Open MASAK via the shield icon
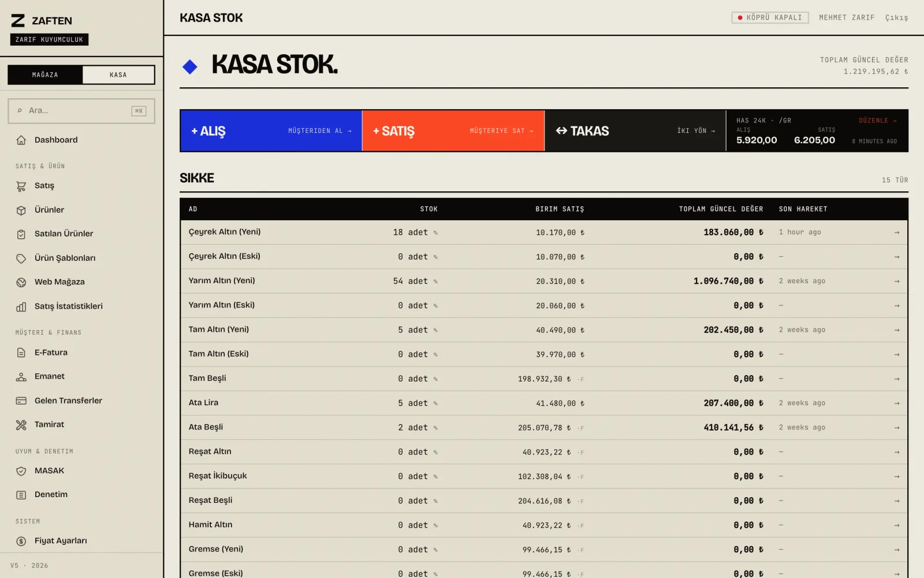The width and height of the screenshot is (924, 578). click(x=21, y=471)
